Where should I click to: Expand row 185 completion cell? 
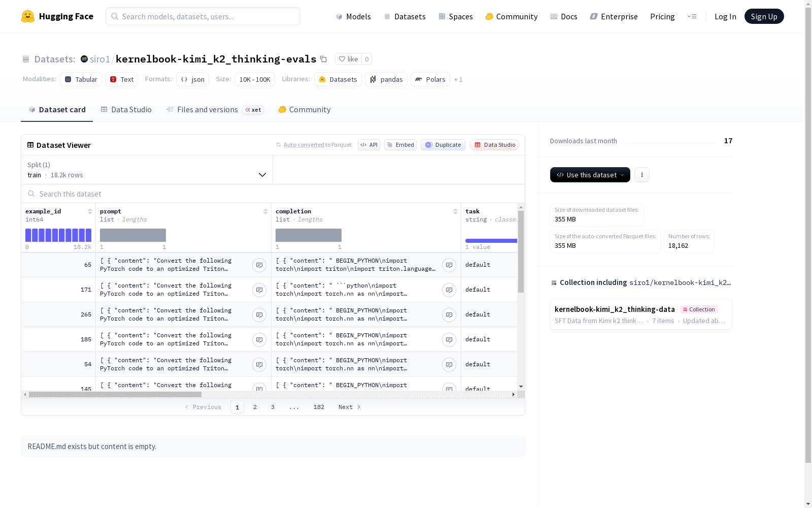click(449, 339)
